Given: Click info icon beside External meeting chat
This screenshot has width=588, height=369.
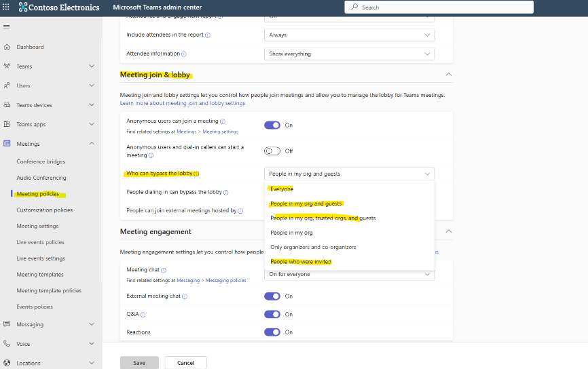Looking at the screenshot, I should pyautogui.click(x=185, y=296).
